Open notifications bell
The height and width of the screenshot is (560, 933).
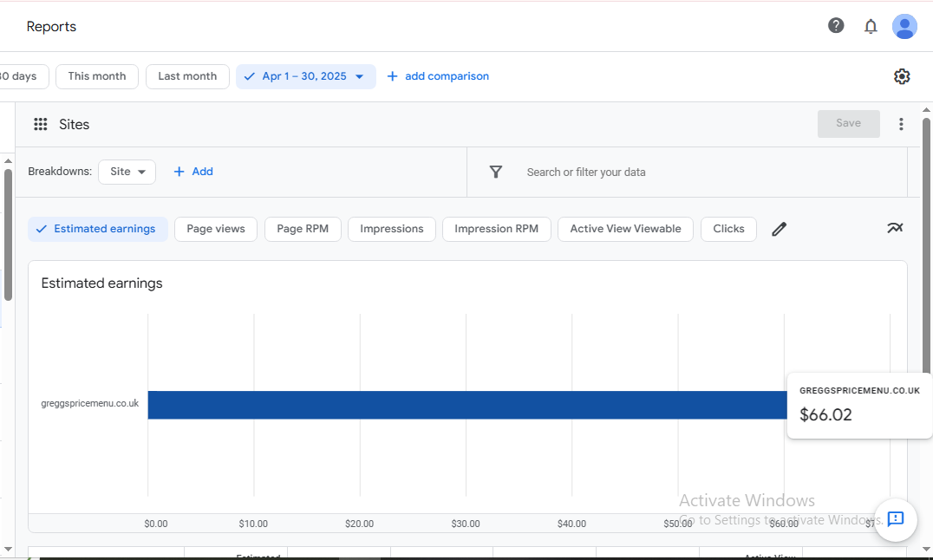coord(871,26)
